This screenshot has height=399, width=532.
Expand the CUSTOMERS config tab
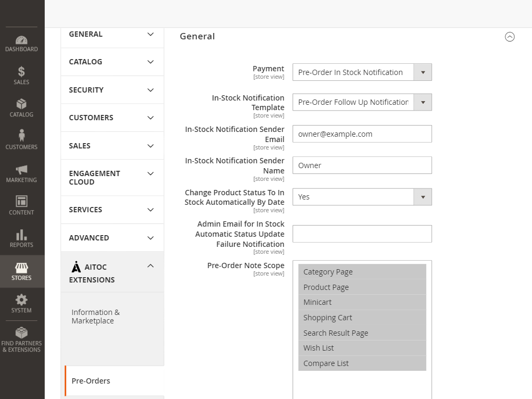pyautogui.click(x=112, y=118)
